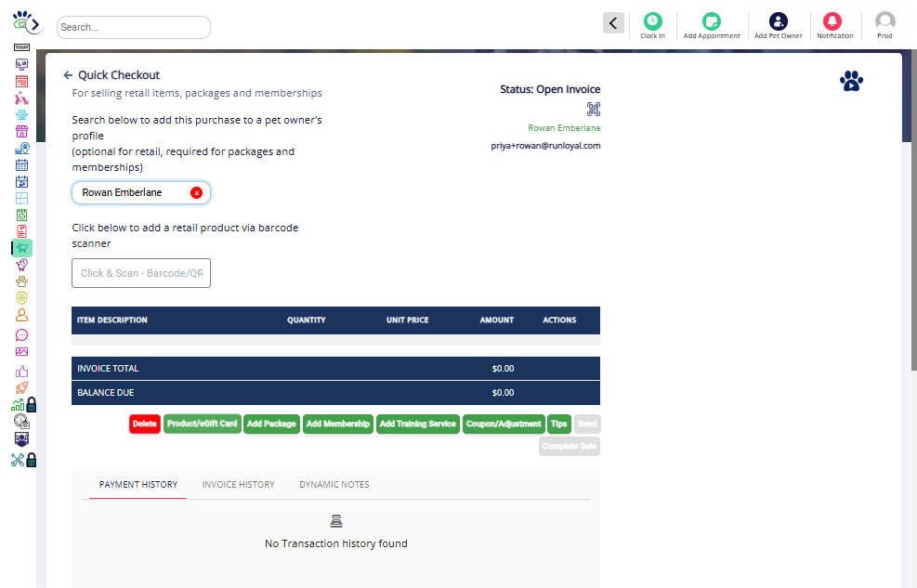Image resolution: width=917 pixels, height=588 pixels.
Task: Click the greyed-out Complete Sale button
Action: click(x=569, y=446)
